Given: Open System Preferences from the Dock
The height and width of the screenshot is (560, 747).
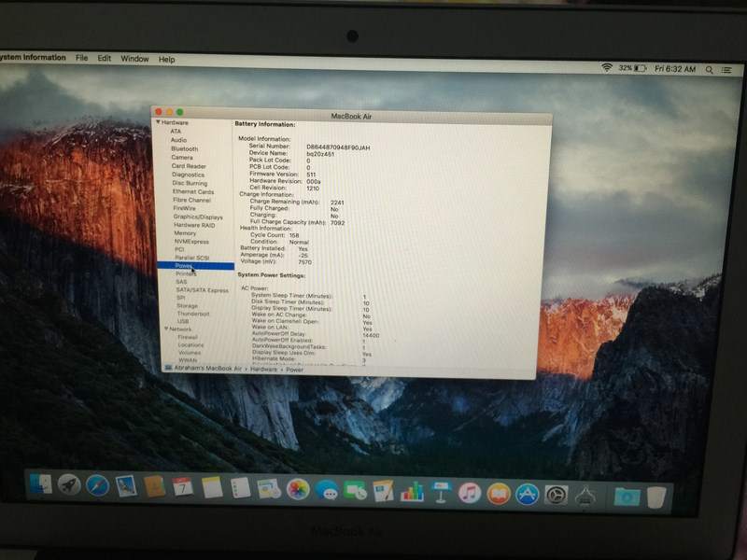Looking at the screenshot, I should [x=556, y=496].
